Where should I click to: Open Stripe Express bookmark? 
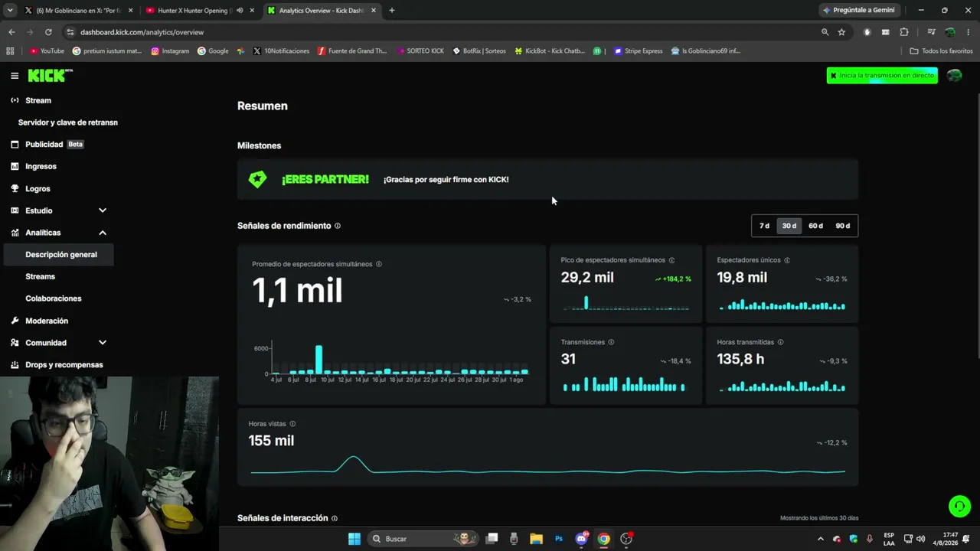639,51
